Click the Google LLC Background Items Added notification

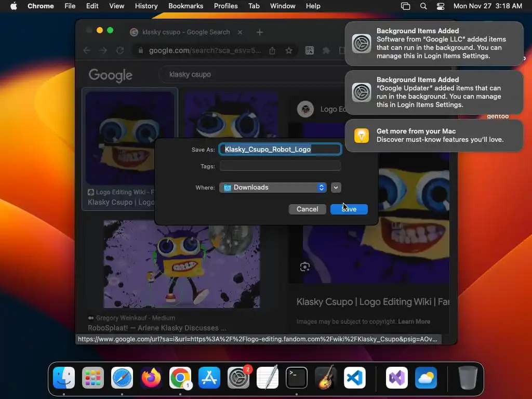[434, 44]
